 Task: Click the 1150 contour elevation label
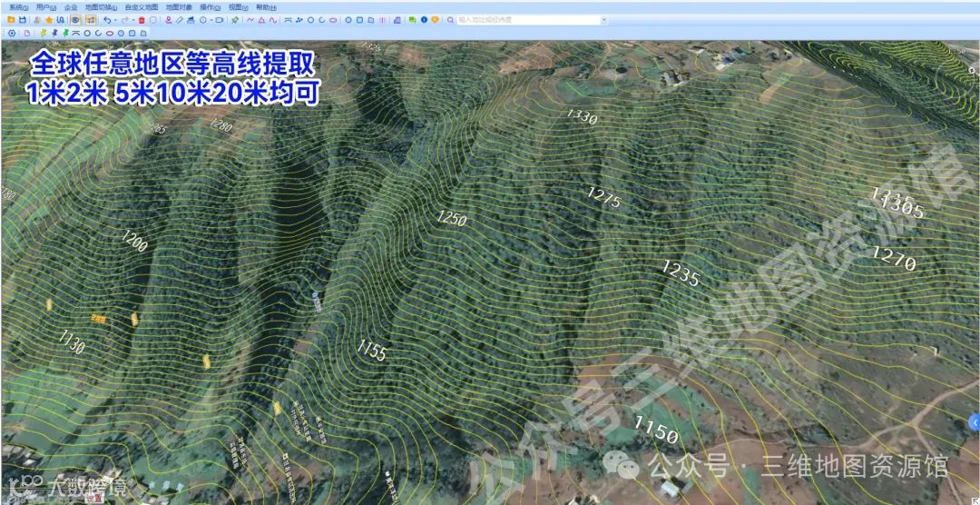click(656, 429)
